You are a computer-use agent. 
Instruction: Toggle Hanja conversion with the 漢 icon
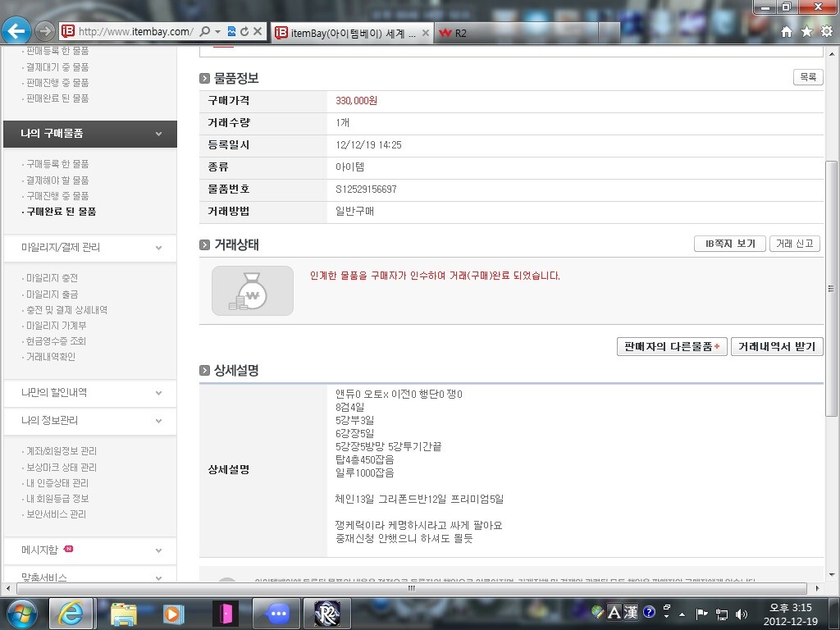point(631,612)
